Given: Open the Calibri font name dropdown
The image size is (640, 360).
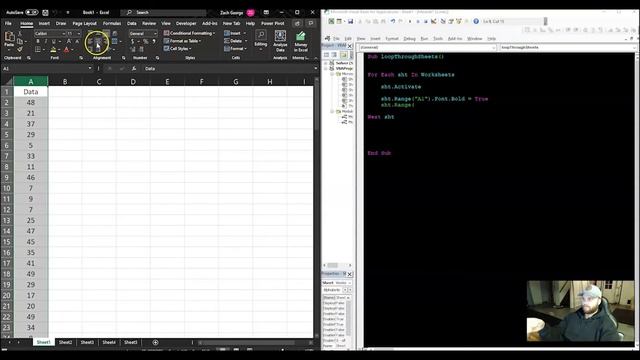Looking at the screenshot, I should tap(64, 33).
